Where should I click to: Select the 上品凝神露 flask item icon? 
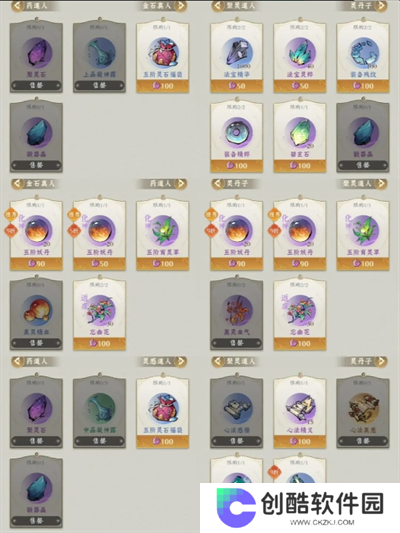[x=100, y=53]
